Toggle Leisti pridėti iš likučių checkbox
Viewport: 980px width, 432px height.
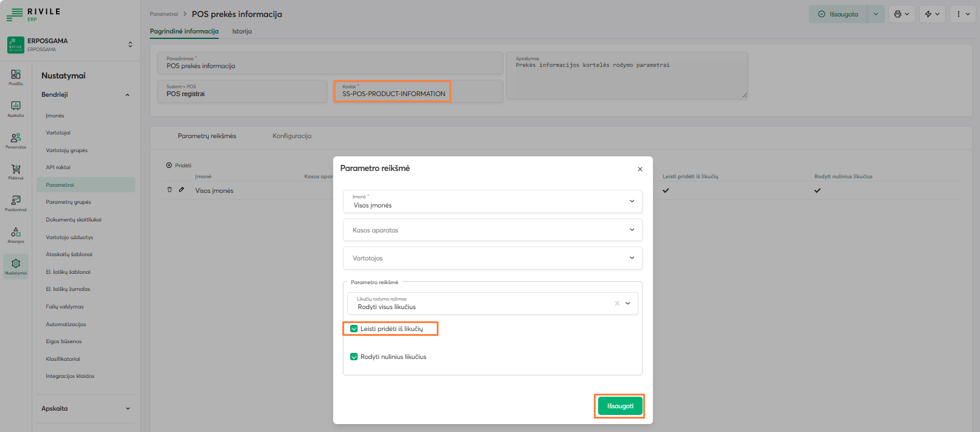coord(354,329)
